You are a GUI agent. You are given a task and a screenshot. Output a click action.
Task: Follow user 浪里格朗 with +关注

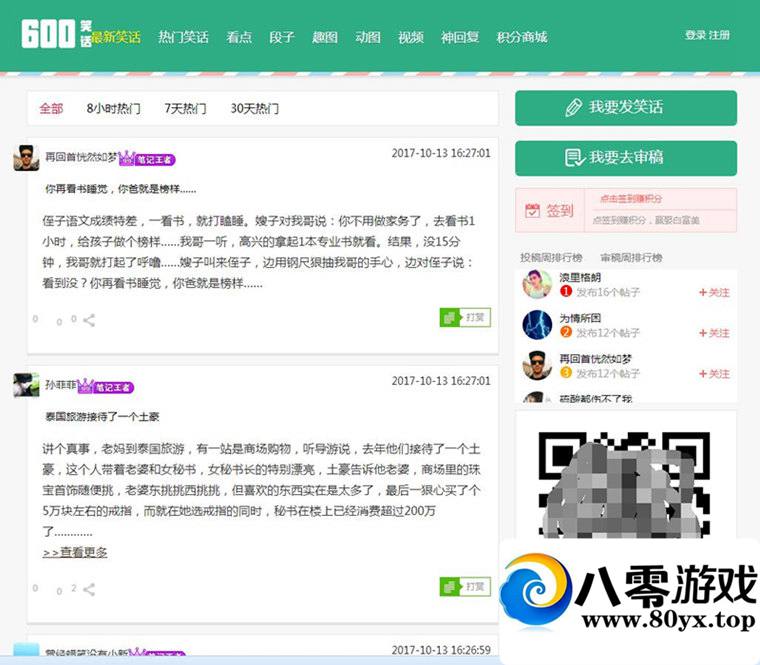(x=714, y=293)
